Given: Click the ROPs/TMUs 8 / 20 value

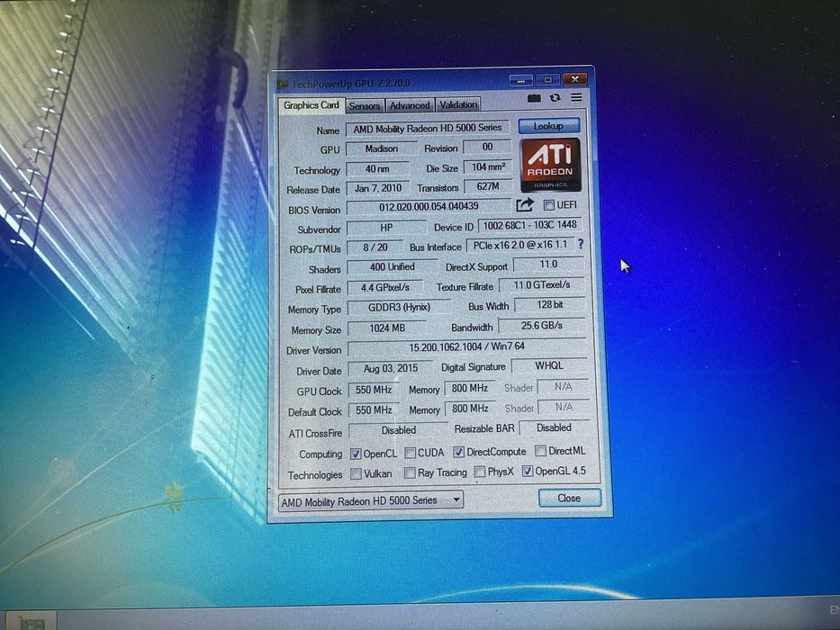Looking at the screenshot, I should (375, 247).
